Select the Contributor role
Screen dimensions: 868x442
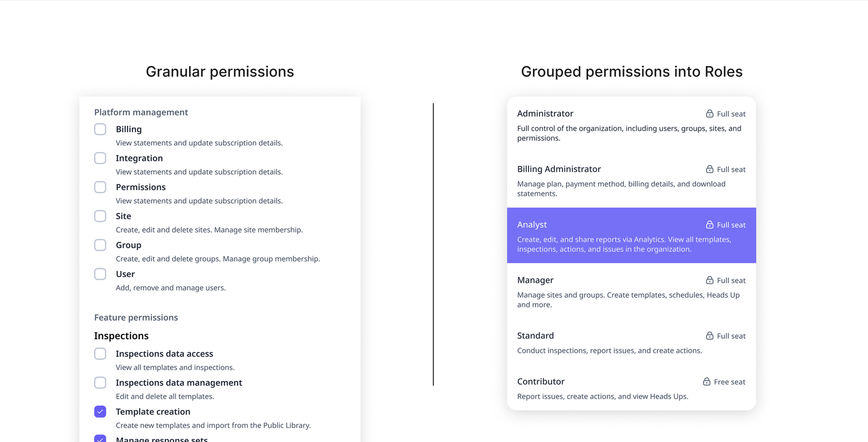coord(631,389)
